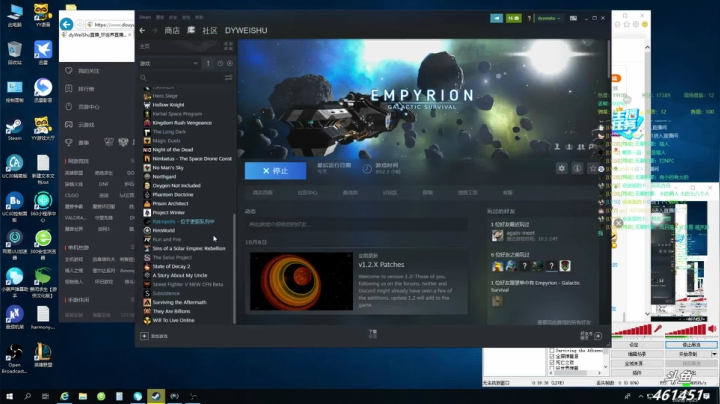Open Open Broadcaster desktop shortcut
The width and height of the screenshot is (720, 404).
click(x=14, y=358)
